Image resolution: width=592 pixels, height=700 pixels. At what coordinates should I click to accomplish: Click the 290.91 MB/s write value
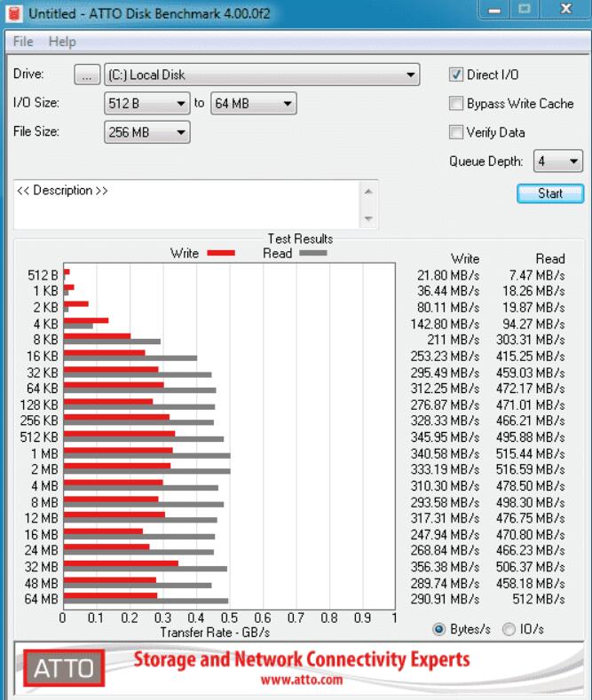445,599
